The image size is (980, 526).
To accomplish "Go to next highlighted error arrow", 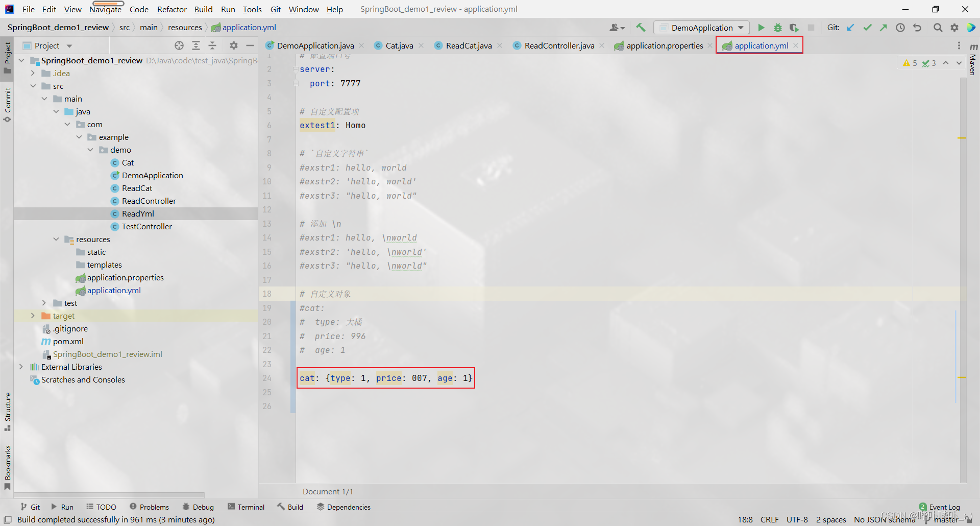I will point(959,63).
